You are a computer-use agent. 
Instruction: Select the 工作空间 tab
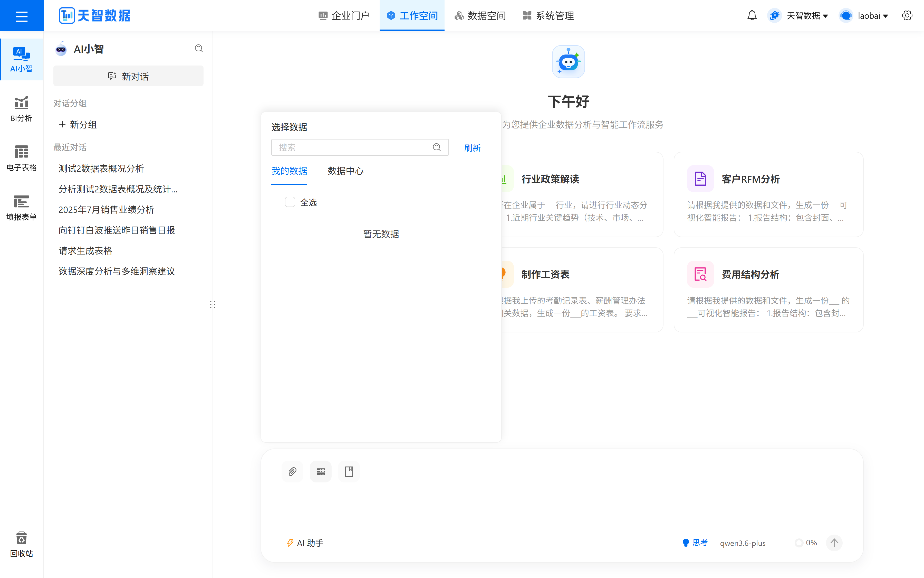coord(412,16)
